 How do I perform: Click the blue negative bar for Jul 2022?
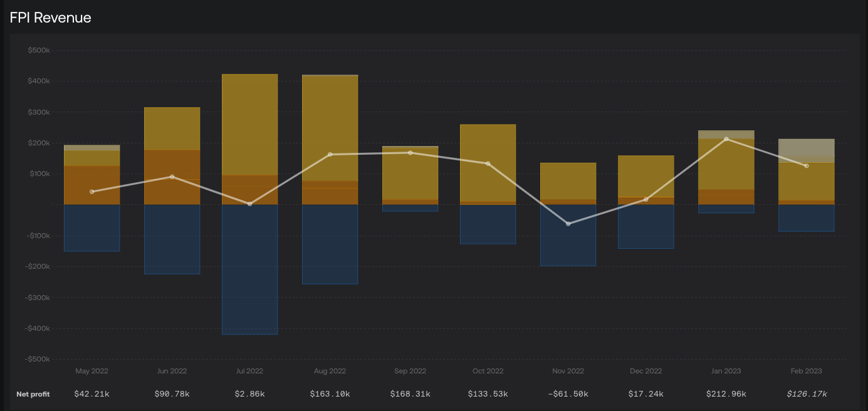point(250,269)
